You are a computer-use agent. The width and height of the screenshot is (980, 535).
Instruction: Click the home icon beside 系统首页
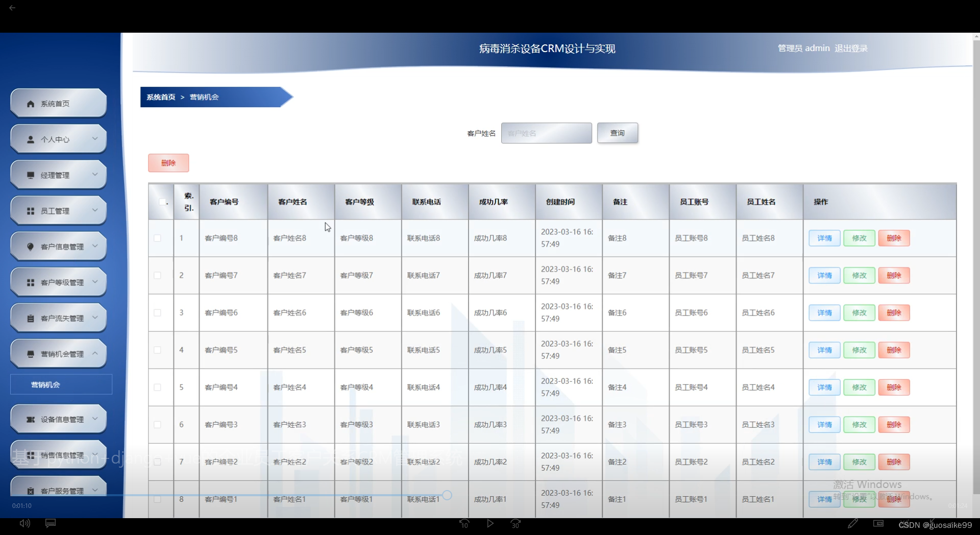click(30, 103)
